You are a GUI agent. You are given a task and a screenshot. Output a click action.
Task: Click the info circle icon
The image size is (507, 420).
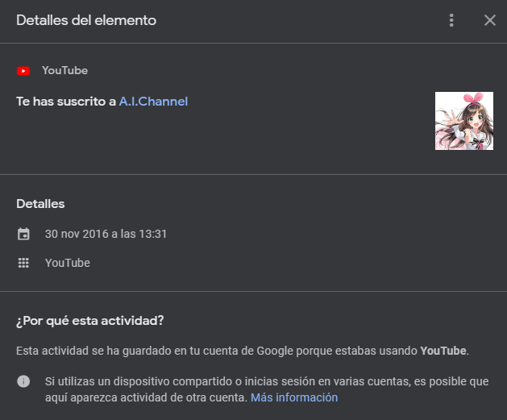pos(23,381)
